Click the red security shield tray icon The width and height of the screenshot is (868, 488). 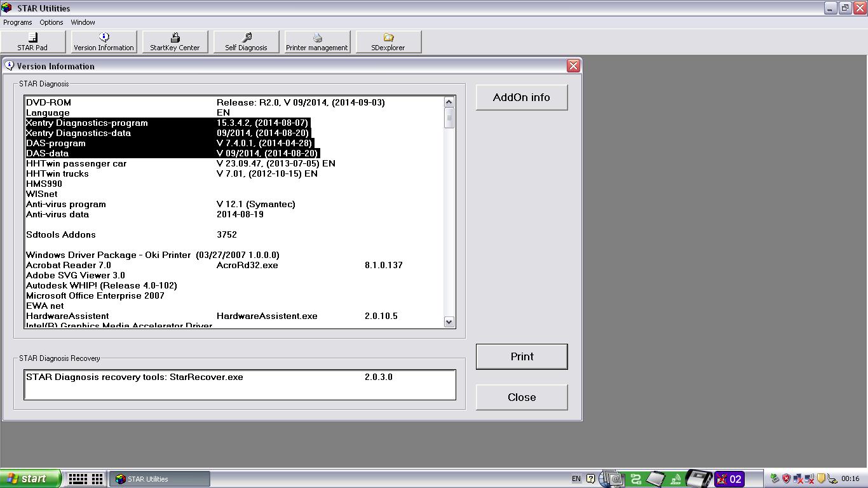pyautogui.click(x=786, y=479)
